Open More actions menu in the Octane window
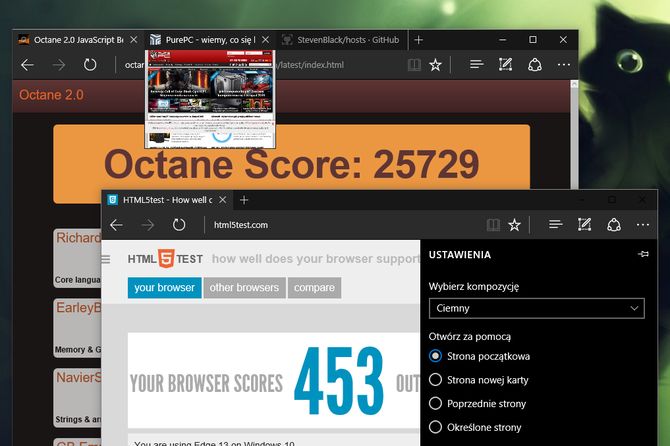 564,65
